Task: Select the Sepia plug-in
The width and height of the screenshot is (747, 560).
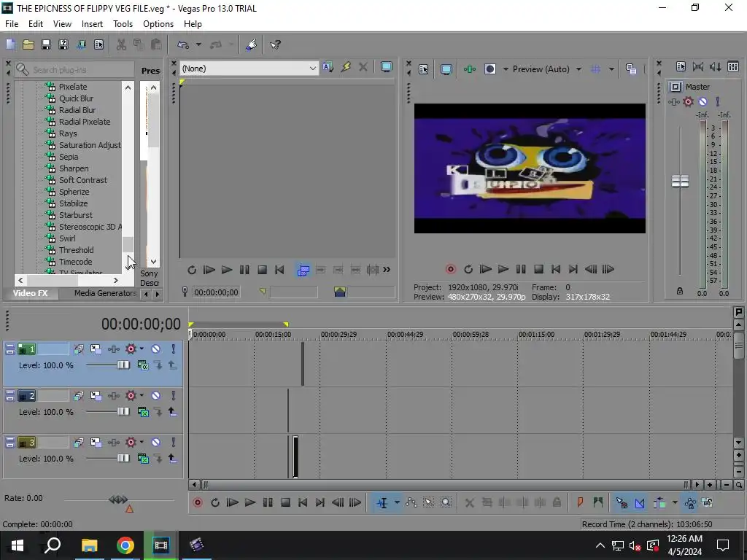Action: click(69, 157)
